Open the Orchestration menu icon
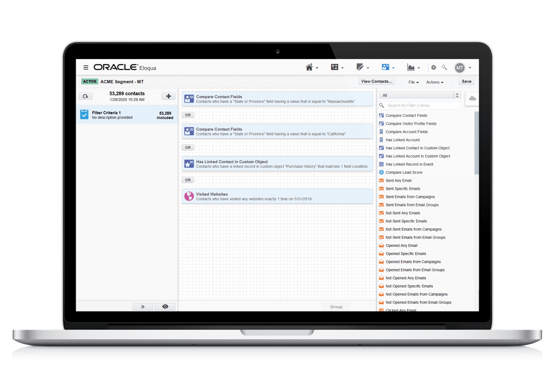Screen dimensions: 555x392 pyautogui.click(x=335, y=67)
